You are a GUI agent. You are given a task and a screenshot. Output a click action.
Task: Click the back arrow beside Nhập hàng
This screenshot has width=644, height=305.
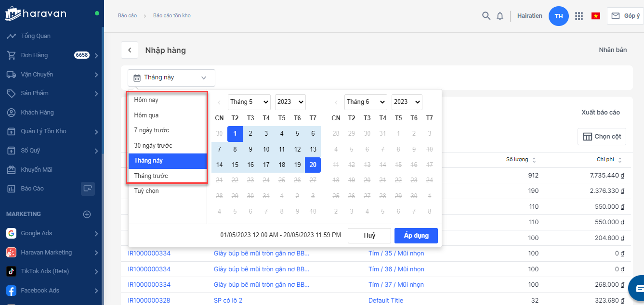point(129,51)
